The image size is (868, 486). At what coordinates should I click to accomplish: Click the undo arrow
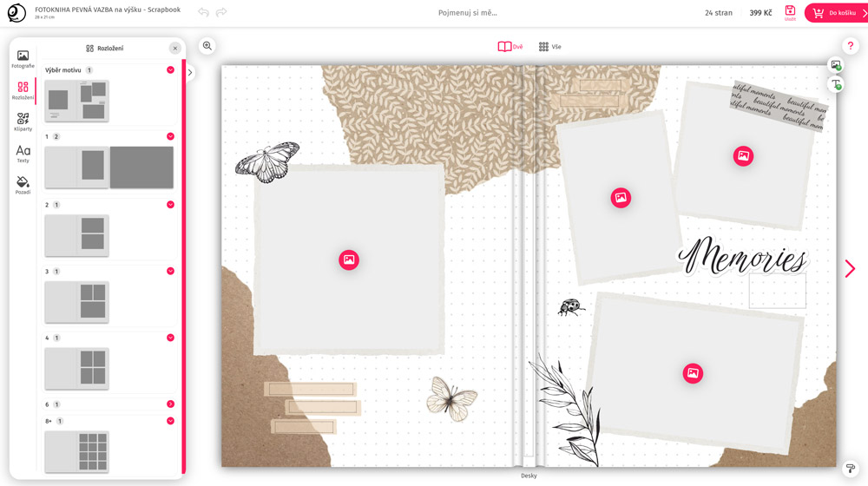point(203,12)
